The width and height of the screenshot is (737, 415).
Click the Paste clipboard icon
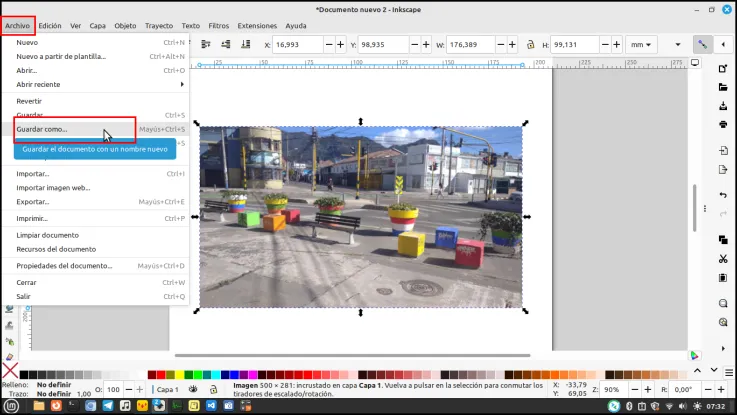(723, 277)
